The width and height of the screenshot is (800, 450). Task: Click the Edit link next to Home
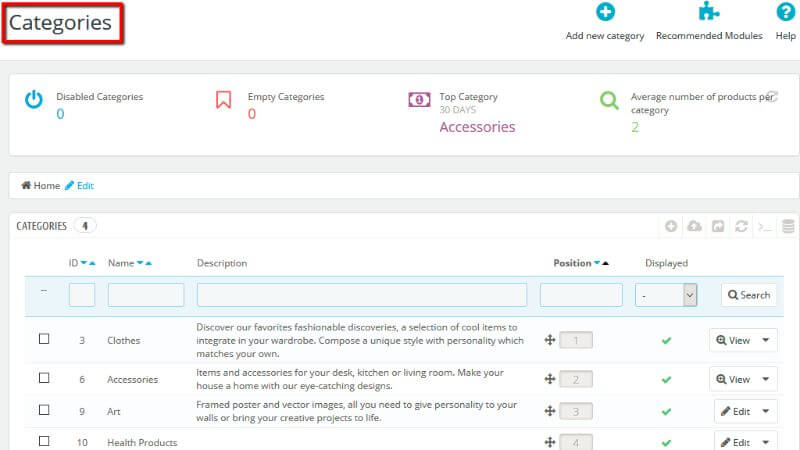point(80,185)
